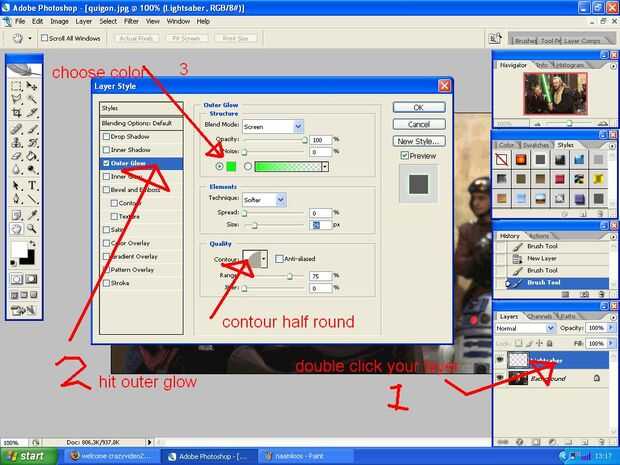Open the Layer menu
Screen dimensions: 620x465
(84, 21)
